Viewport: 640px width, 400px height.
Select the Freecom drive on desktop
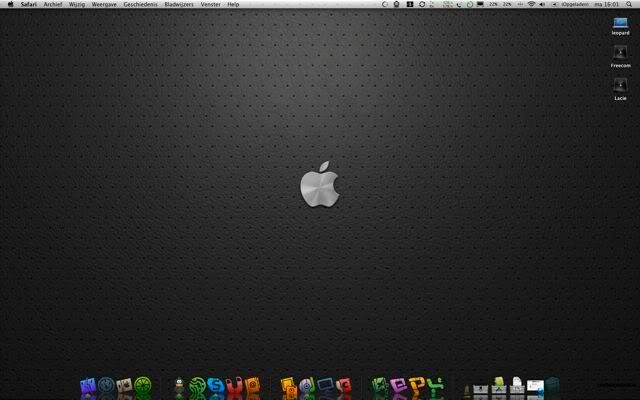point(620,56)
